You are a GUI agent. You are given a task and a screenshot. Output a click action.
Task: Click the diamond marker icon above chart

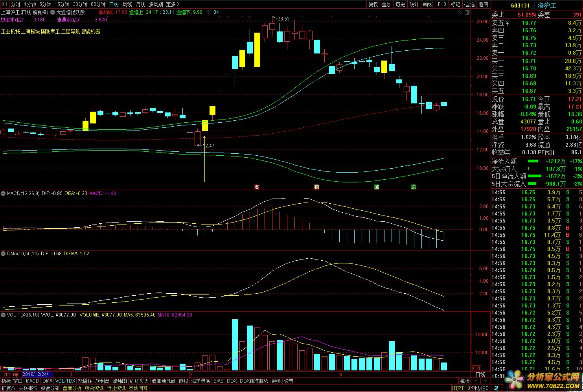pyautogui.click(x=460, y=13)
